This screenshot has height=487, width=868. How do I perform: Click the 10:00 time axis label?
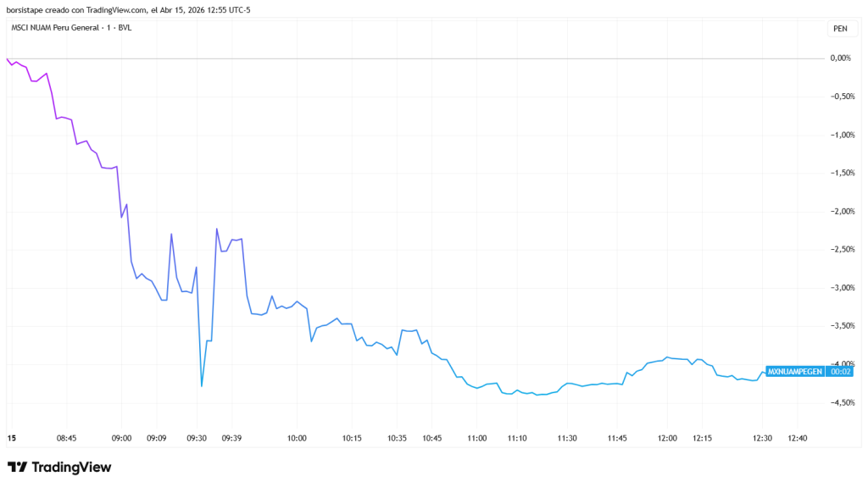(296, 438)
